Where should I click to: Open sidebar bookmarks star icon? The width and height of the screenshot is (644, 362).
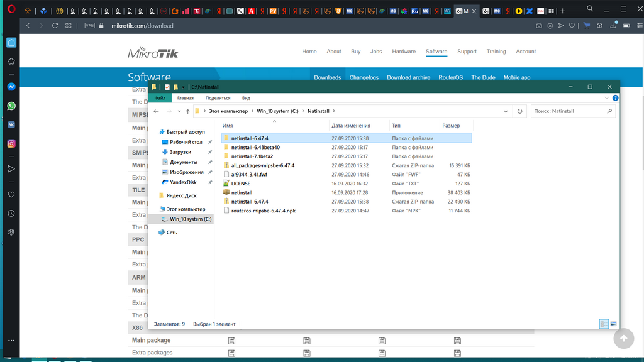[11, 62]
